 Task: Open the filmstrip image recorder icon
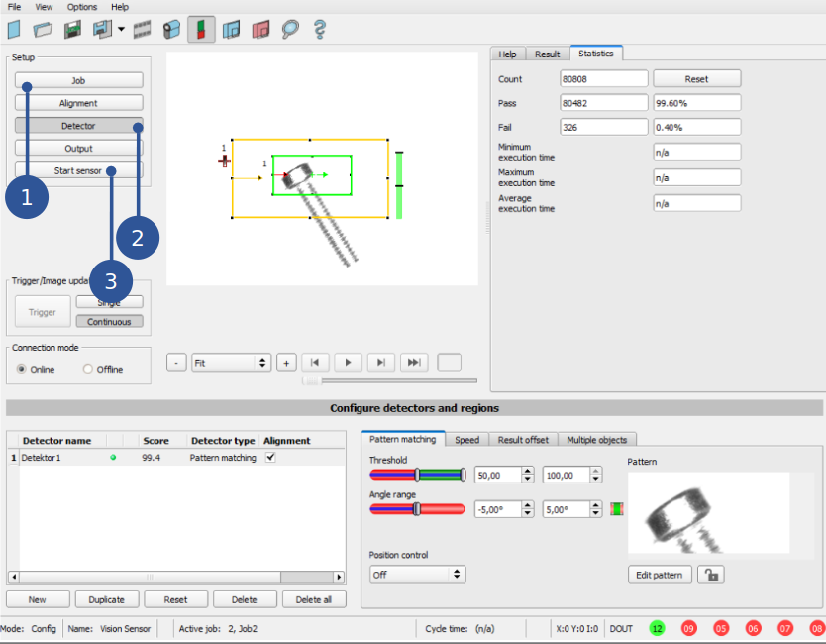[142, 30]
